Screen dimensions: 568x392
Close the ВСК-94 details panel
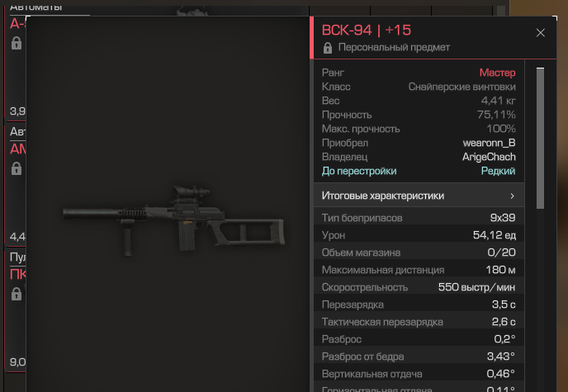(x=540, y=33)
